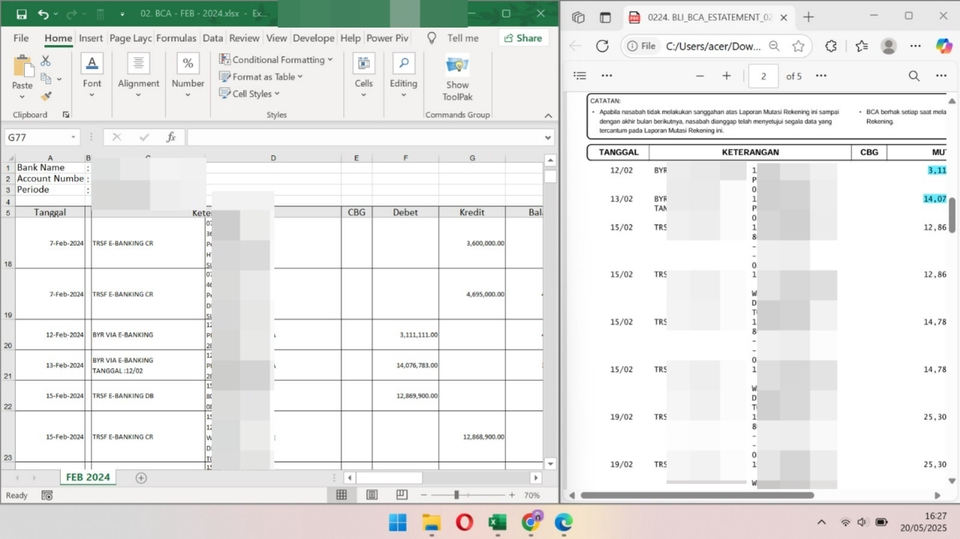Open the Data ribbon tab
Image resolution: width=960 pixels, height=539 pixels.
coord(212,38)
